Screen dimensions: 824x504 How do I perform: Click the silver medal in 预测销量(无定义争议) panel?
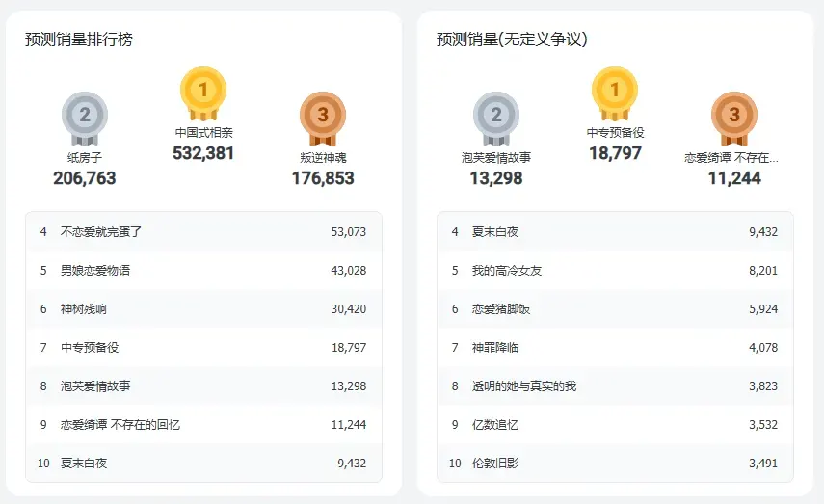496,119
